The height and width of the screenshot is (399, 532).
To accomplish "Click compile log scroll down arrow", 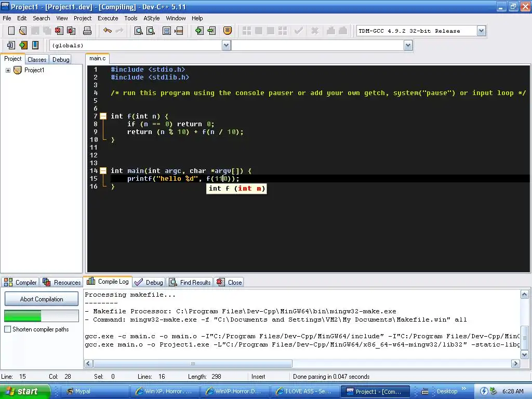I will pyautogui.click(x=524, y=354).
